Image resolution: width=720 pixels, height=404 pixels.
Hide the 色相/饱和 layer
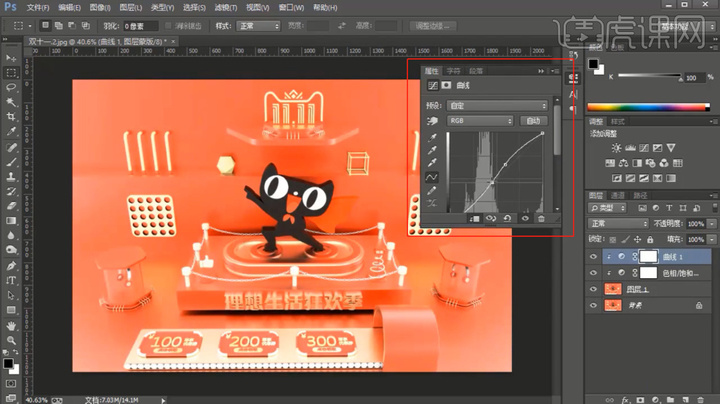pyautogui.click(x=593, y=273)
